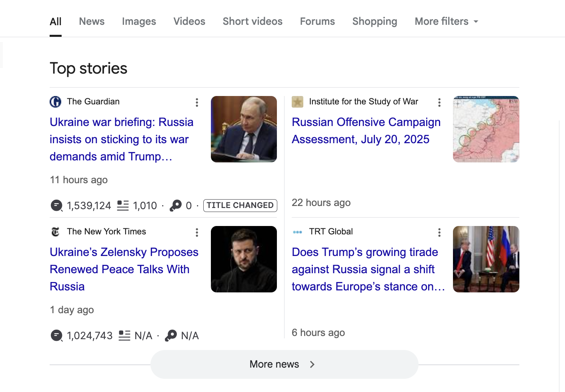Click the key icon showing N/A
565x392 pixels.
(171, 335)
